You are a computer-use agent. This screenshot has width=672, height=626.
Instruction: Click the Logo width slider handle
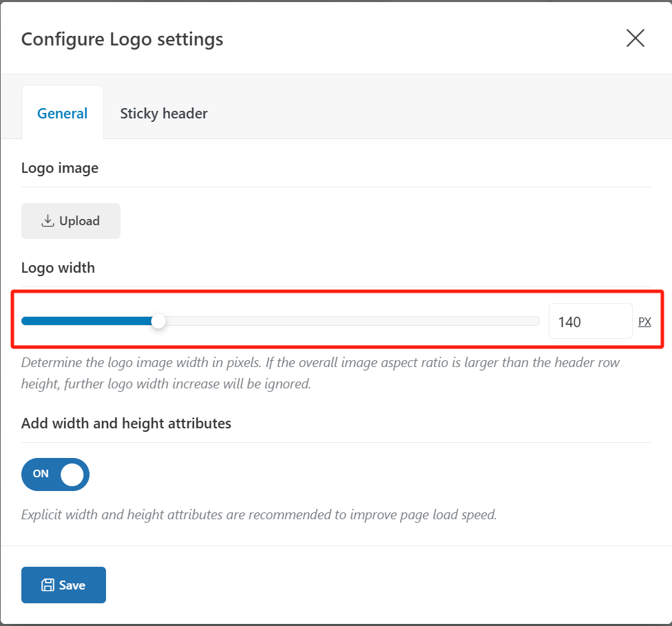click(x=158, y=321)
